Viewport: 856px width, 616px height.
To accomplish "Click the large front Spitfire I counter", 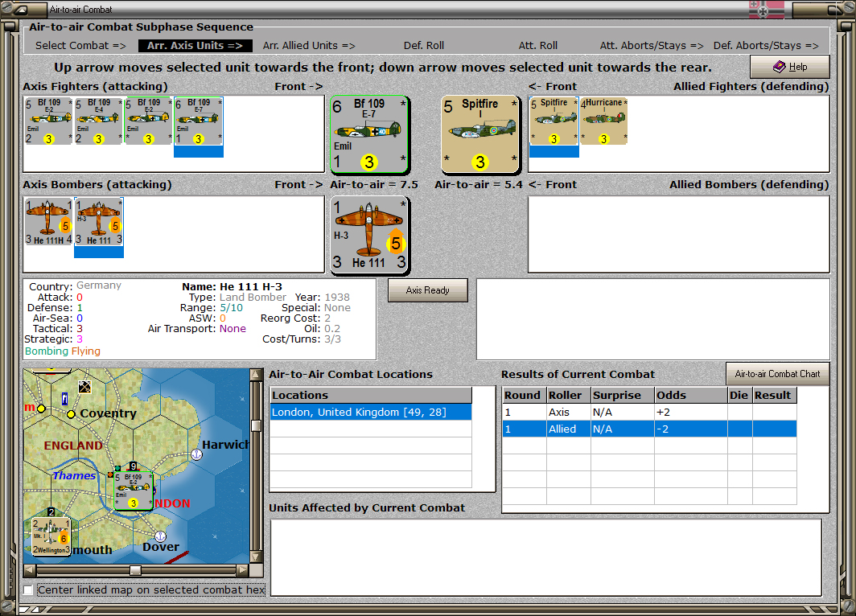I will pyautogui.click(x=480, y=135).
